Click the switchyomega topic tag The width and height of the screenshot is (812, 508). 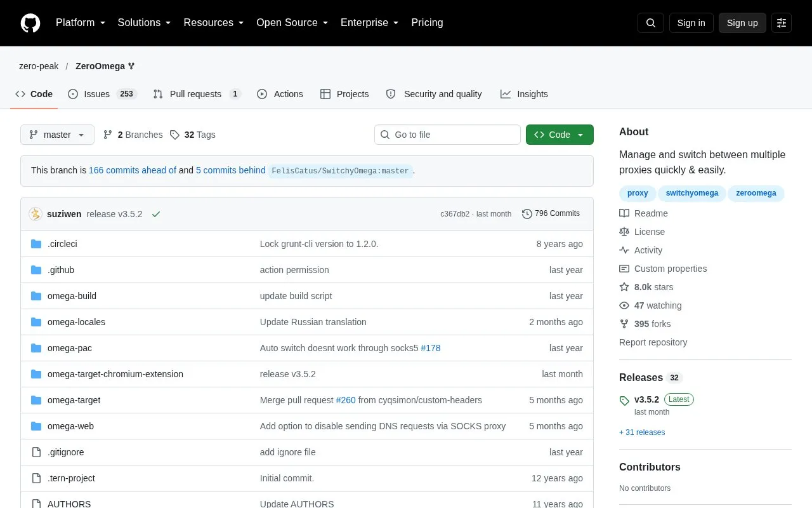(692, 193)
